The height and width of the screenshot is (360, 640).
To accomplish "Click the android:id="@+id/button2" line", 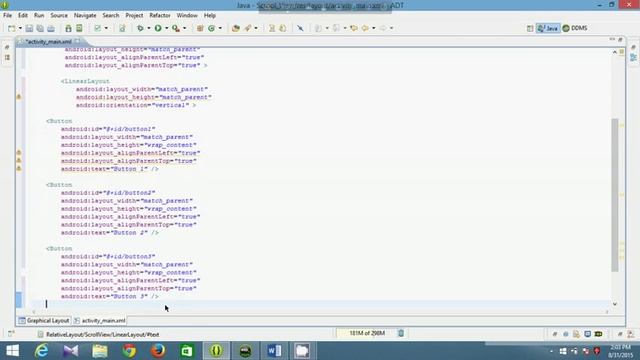I will pyautogui.click(x=108, y=193).
